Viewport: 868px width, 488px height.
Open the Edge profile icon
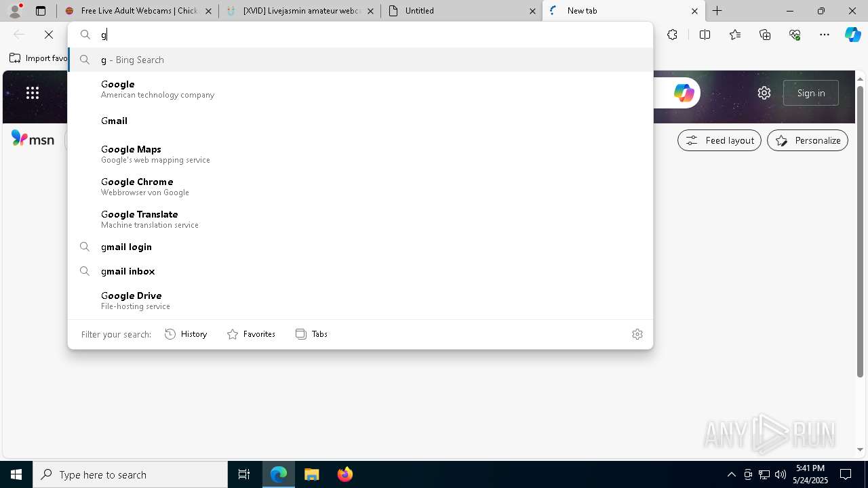pos(15,11)
